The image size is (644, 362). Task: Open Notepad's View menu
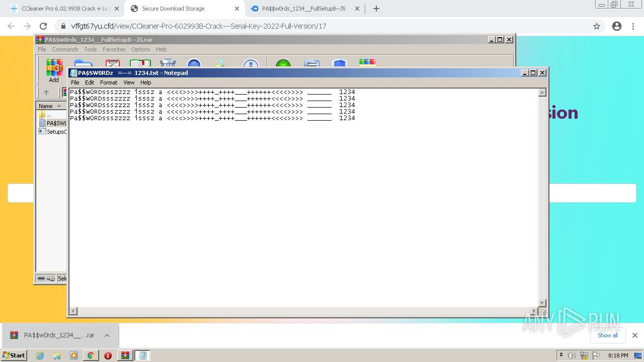point(129,82)
